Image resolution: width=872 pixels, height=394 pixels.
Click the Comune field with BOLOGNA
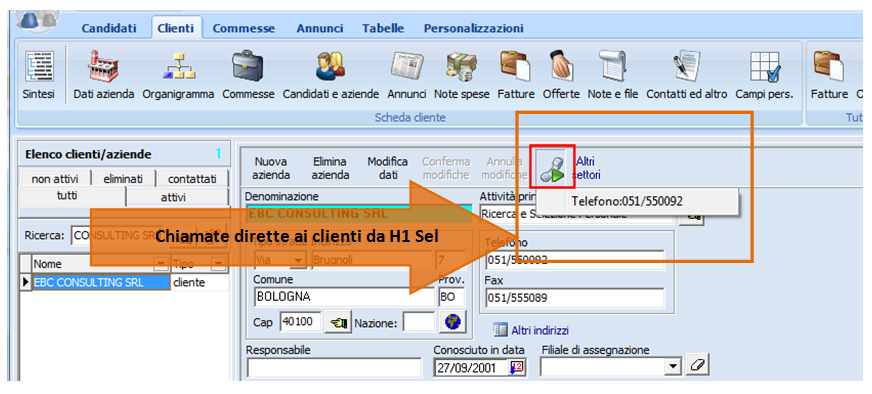coord(344,297)
